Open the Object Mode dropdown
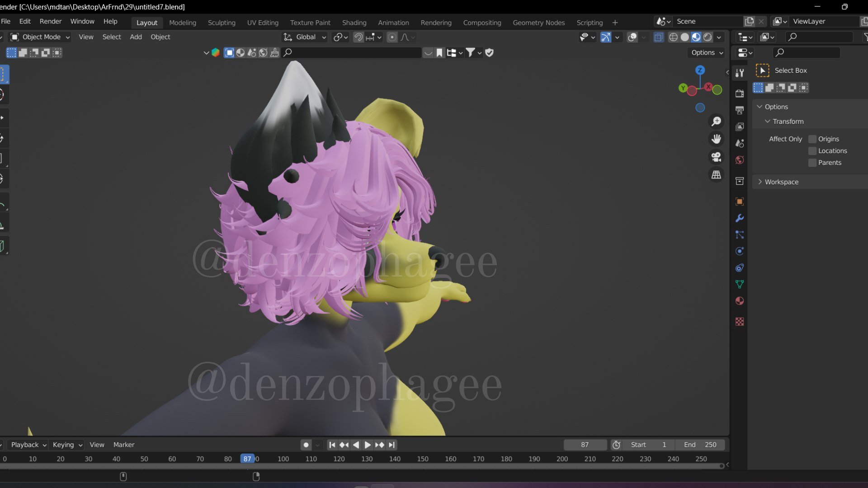This screenshot has width=868, height=488. 41,37
